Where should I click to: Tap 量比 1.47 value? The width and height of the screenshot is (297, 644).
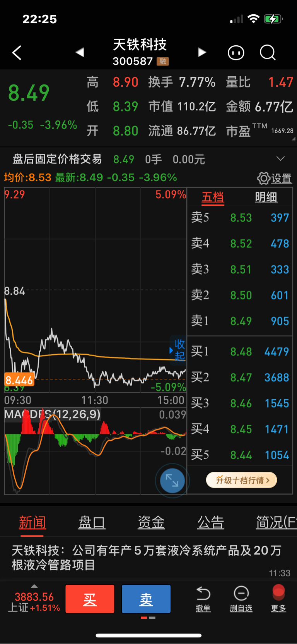(x=281, y=82)
